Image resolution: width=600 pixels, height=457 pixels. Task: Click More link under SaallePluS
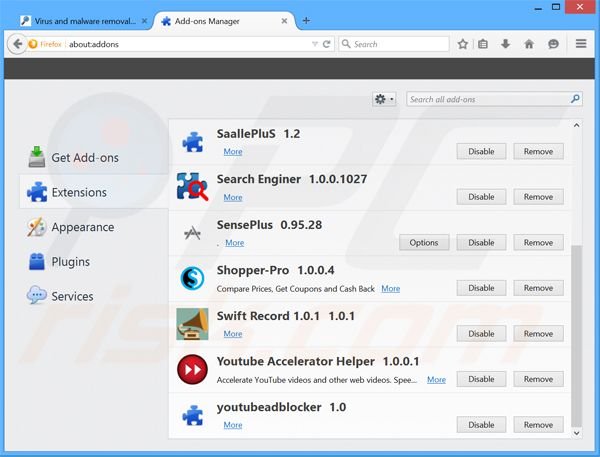233,152
